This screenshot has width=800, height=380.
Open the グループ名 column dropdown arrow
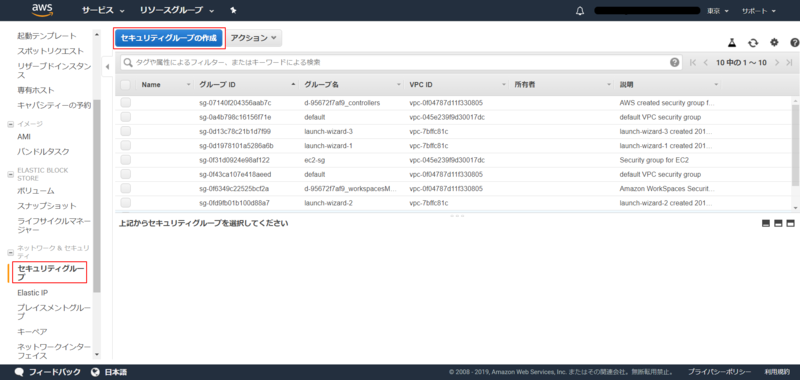tap(398, 85)
